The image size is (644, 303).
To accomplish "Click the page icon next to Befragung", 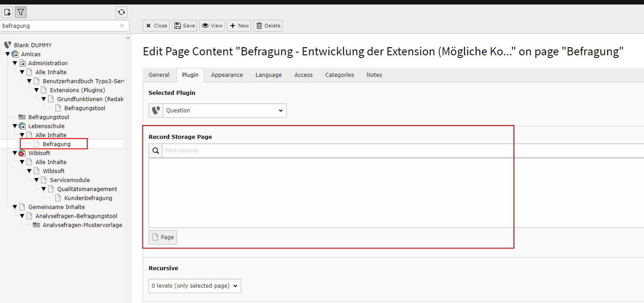I will [x=37, y=144].
